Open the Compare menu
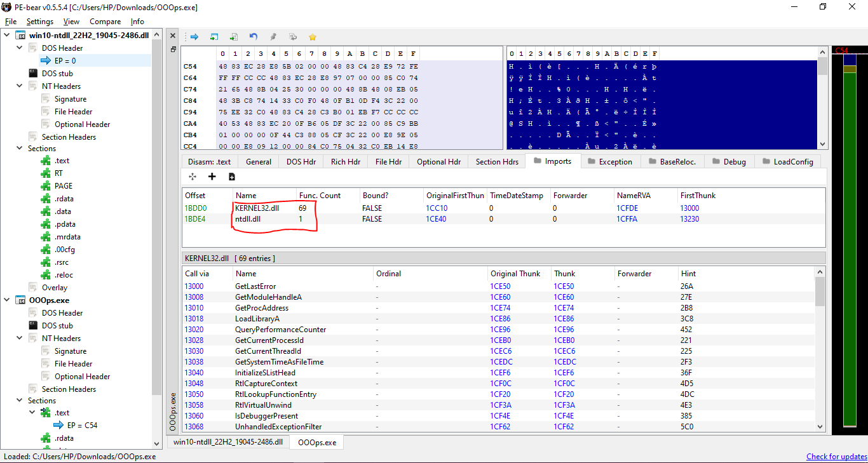This screenshot has width=868, height=463. (105, 22)
